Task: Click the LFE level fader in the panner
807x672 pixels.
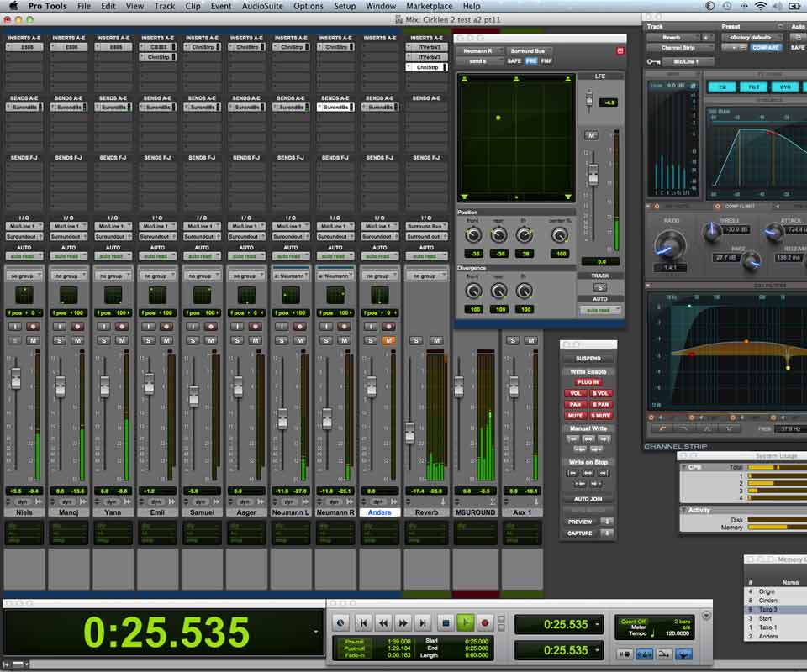Action: point(589,97)
